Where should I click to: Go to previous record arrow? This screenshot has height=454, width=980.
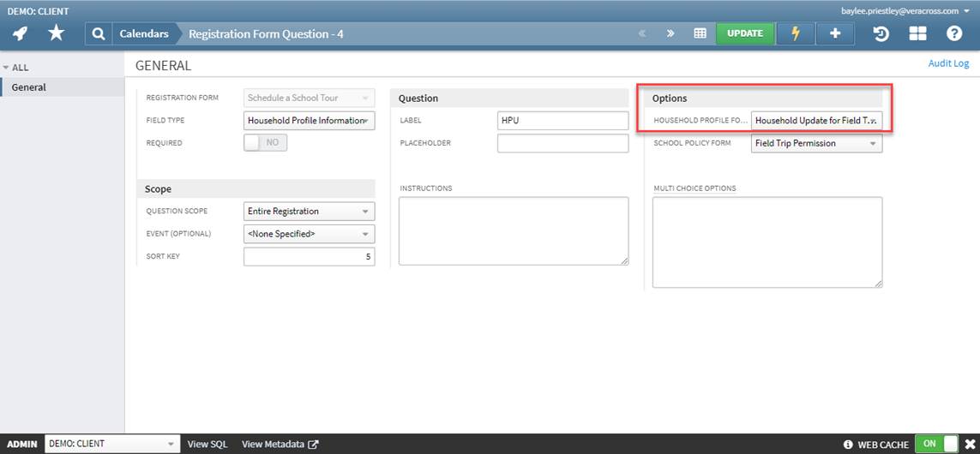coord(642,33)
